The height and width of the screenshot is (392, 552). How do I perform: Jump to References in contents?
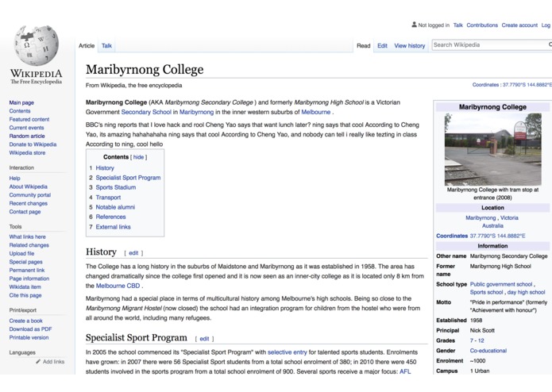[x=110, y=217]
